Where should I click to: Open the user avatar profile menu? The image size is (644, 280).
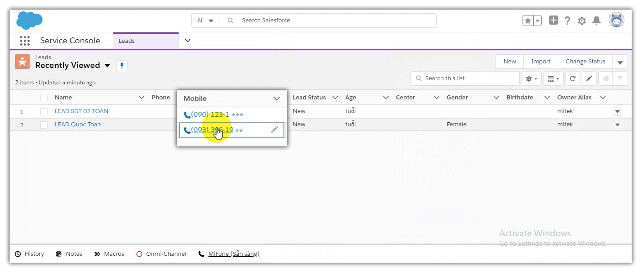pyautogui.click(x=616, y=20)
